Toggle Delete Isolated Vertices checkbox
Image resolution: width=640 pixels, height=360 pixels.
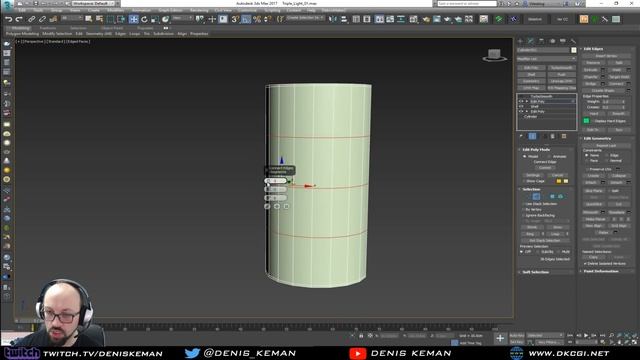pos(585,264)
